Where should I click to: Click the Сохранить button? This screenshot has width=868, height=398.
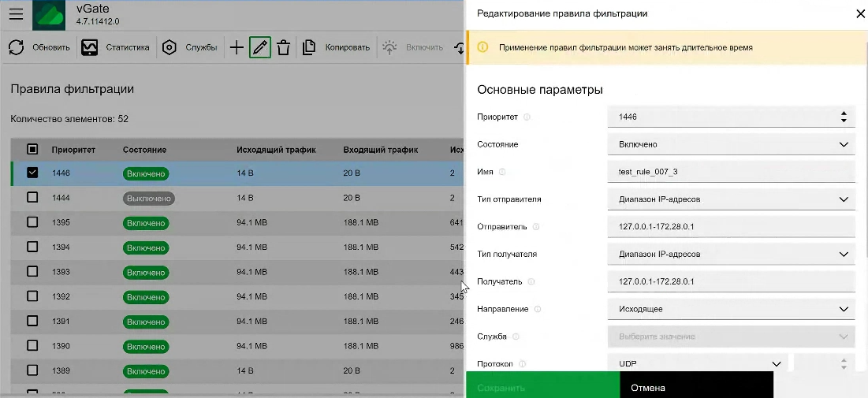pyautogui.click(x=543, y=385)
